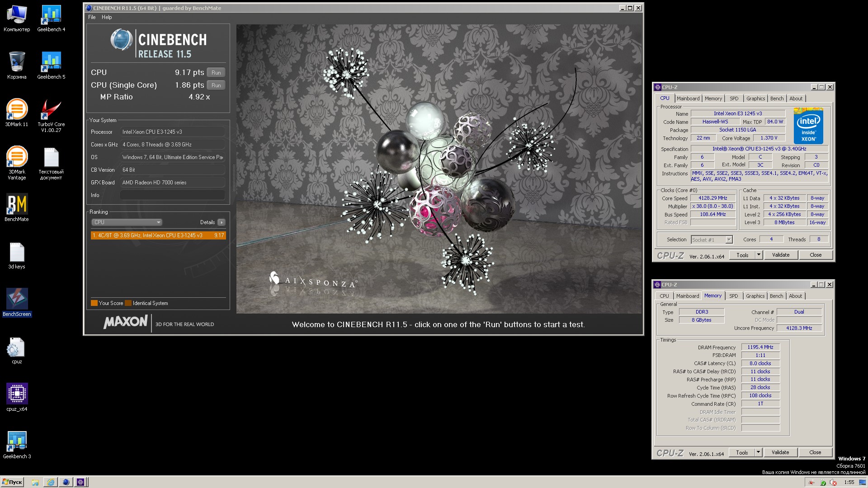The width and height of the screenshot is (868, 488).
Task: Launch Geekbench 4 from the desktop
Action: 51,18
